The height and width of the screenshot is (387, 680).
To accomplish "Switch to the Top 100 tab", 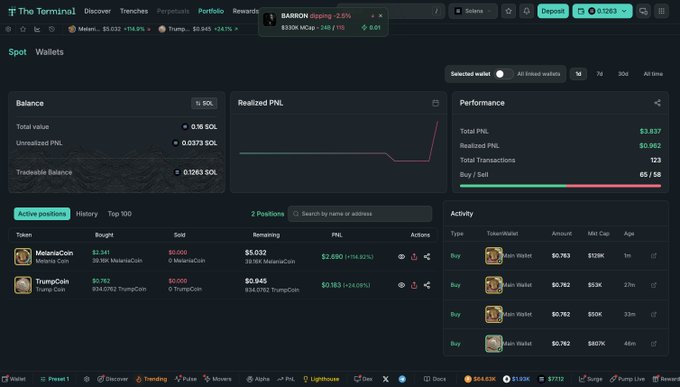I will pos(120,214).
